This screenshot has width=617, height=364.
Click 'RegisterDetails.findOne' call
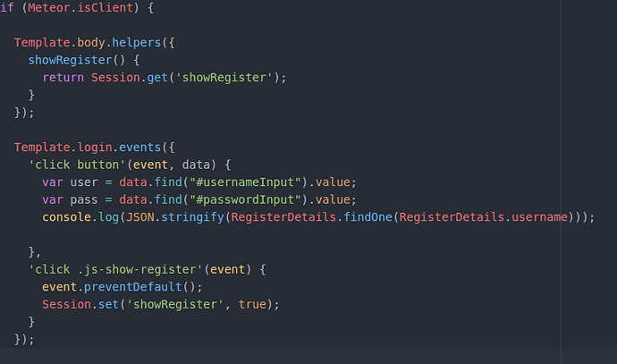[312, 217]
